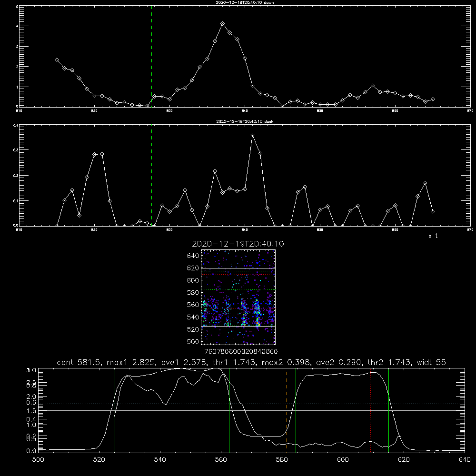Click the '620' y-axis label beside spectrogram
This screenshot has width=476, height=476.
(193, 268)
